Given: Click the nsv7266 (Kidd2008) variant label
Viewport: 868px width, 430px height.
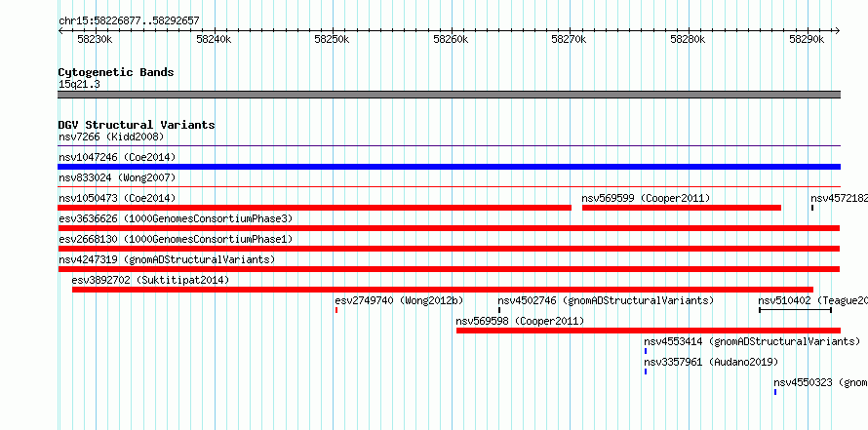Looking at the screenshot, I should pos(111,137).
